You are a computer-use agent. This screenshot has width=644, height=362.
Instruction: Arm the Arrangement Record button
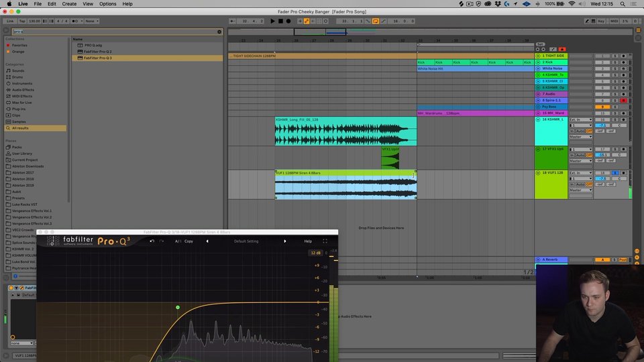[x=288, y=21]
